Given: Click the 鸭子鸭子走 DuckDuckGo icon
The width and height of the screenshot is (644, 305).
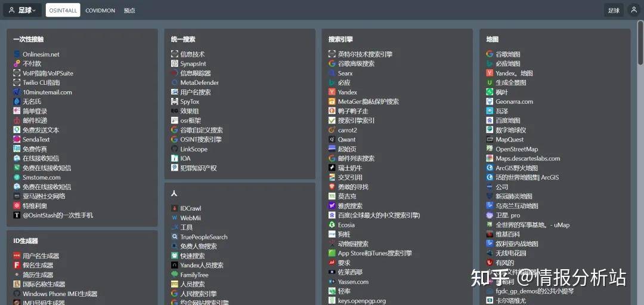Looking at the screenshot, I should [332, 111].
